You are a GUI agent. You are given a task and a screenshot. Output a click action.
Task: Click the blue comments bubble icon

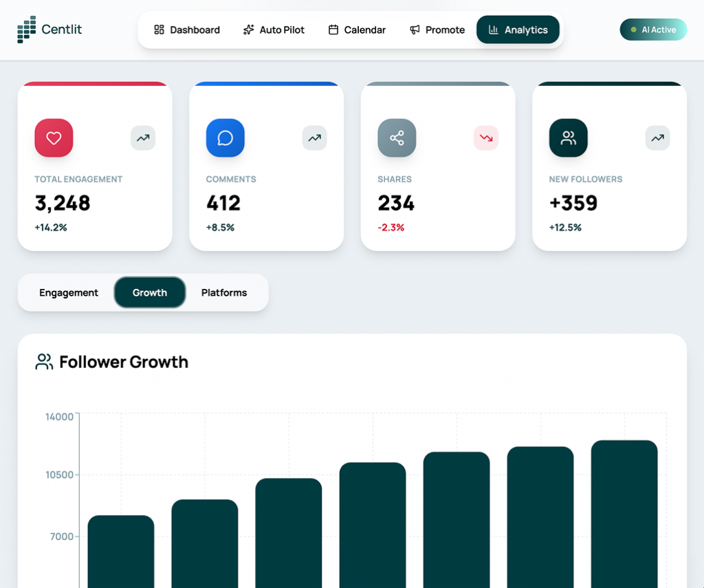(x=225, y=138)
